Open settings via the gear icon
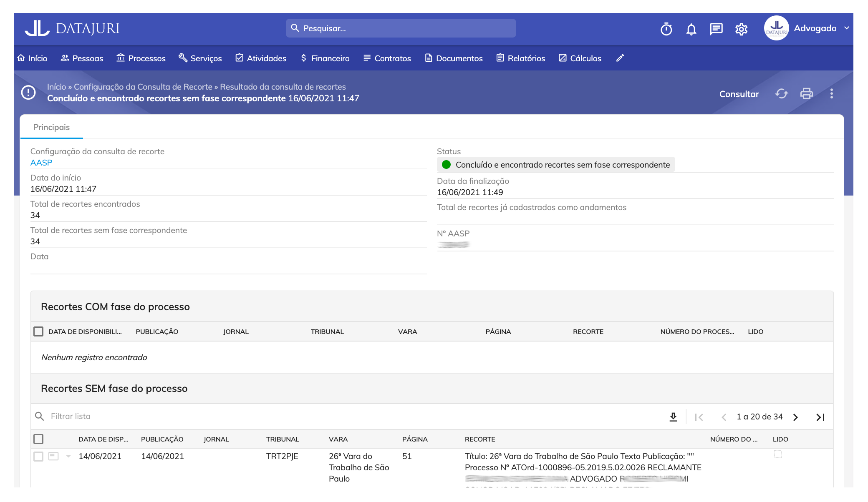This screenshot has height=502, width=868. (742, 29)
